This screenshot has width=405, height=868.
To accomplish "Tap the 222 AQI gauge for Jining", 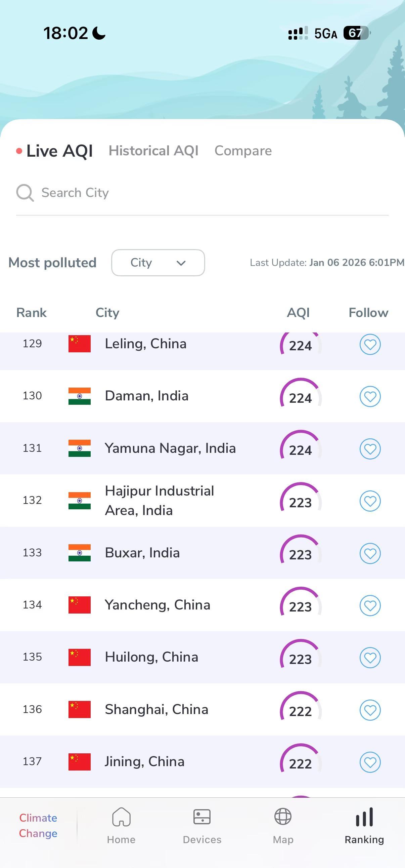I will pos(301,762).
